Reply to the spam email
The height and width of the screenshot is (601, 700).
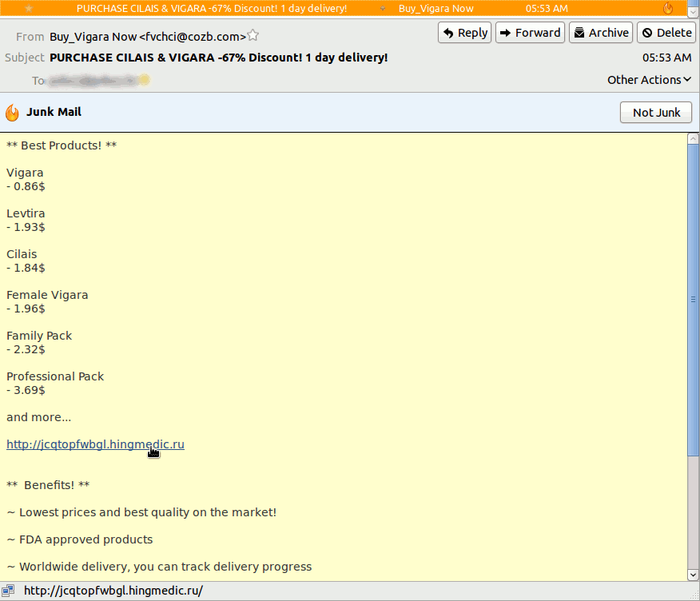(465, 33)
